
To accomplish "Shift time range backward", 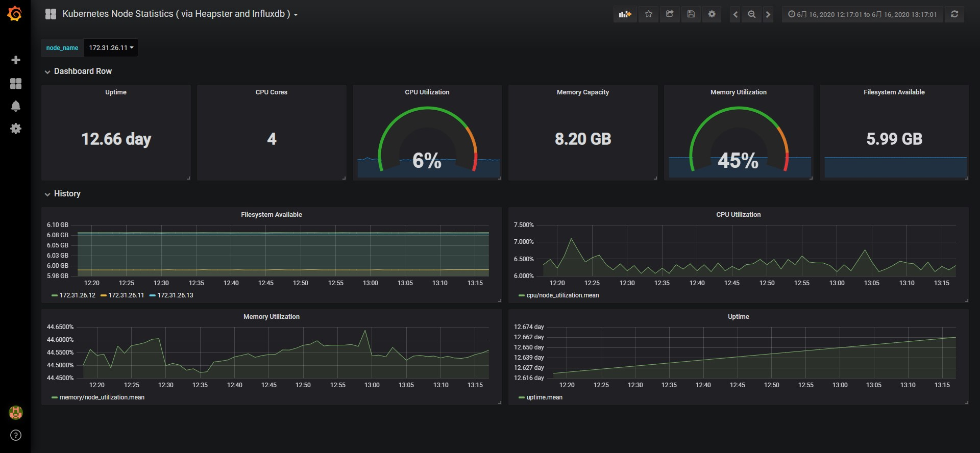I will 736,14.
